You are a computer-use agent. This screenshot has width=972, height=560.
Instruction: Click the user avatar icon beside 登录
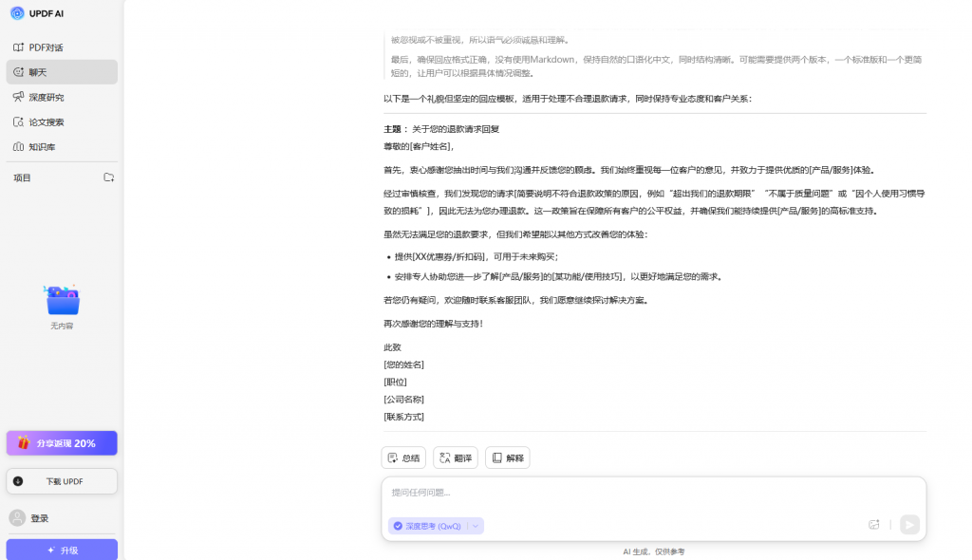(17, 518)
